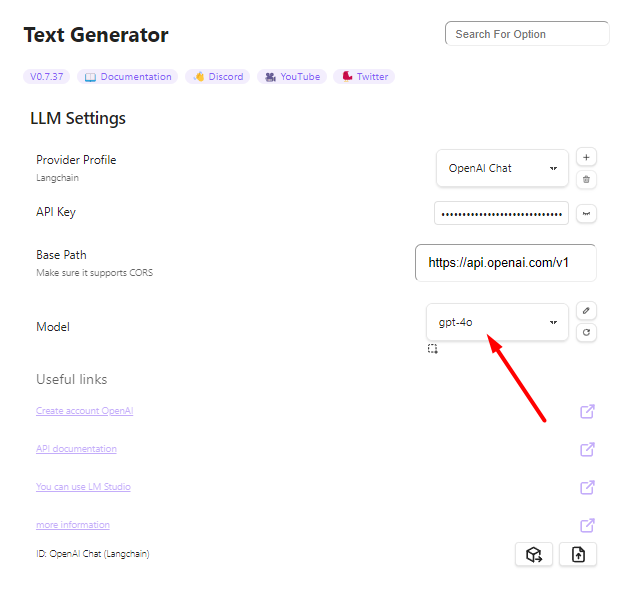Click the Search For Option field
Image resolution: width=631 pixels, height=591 pixels.
527,34
